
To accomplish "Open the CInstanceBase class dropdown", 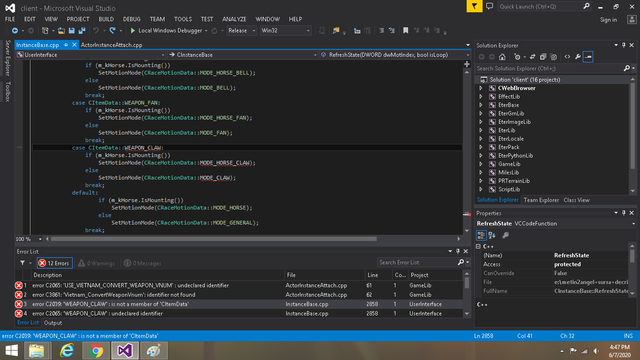I will [x=242, y=55].
